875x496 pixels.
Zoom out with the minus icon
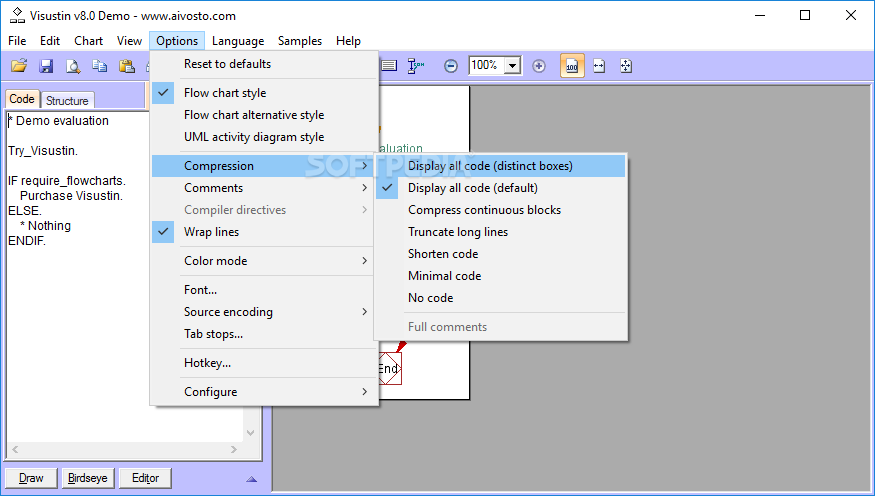(x=451, y=66)
